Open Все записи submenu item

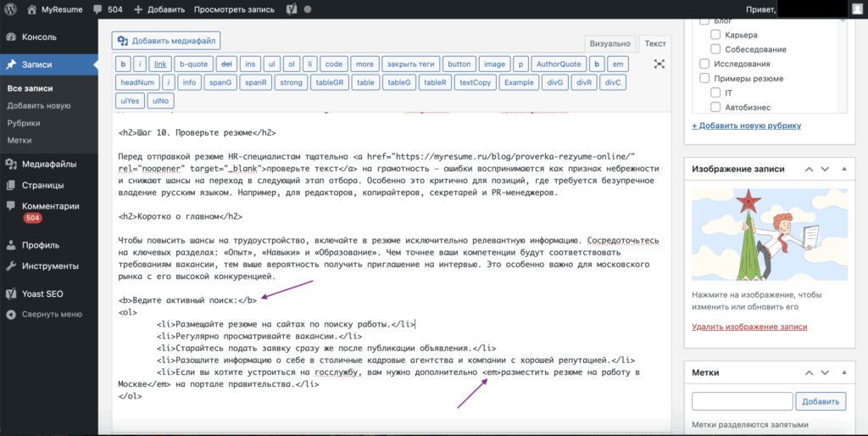(x=30, y=88)
